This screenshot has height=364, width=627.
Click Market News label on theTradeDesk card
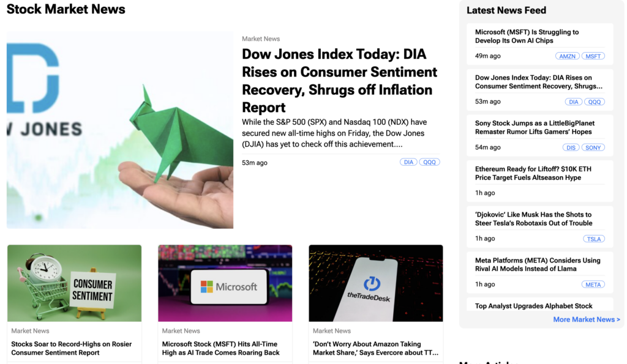[331, 331]
